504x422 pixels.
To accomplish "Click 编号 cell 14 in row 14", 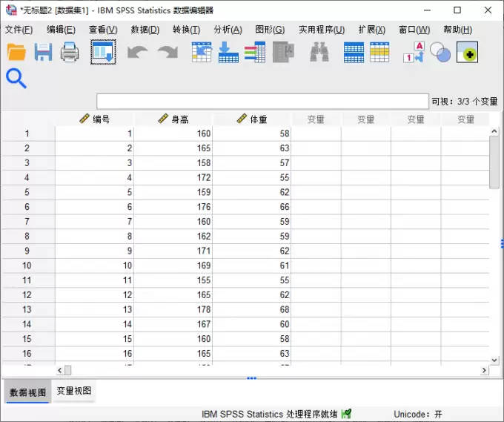I will click(95, 324).
